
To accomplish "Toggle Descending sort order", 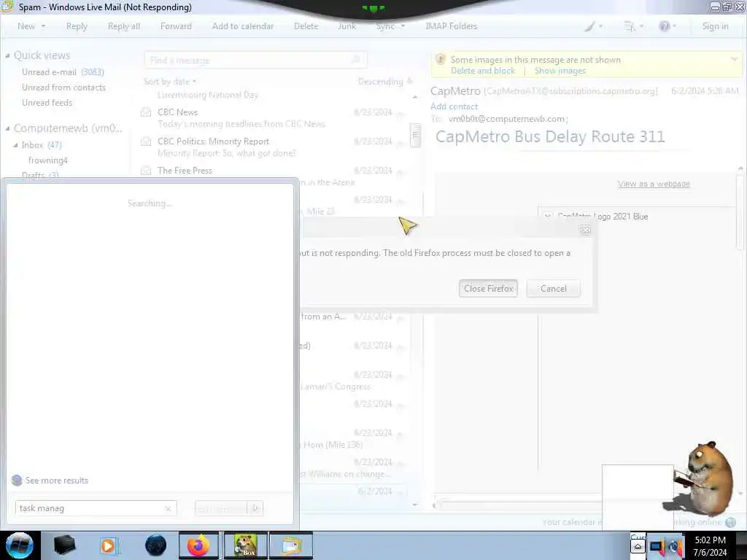I will point(385,82).
